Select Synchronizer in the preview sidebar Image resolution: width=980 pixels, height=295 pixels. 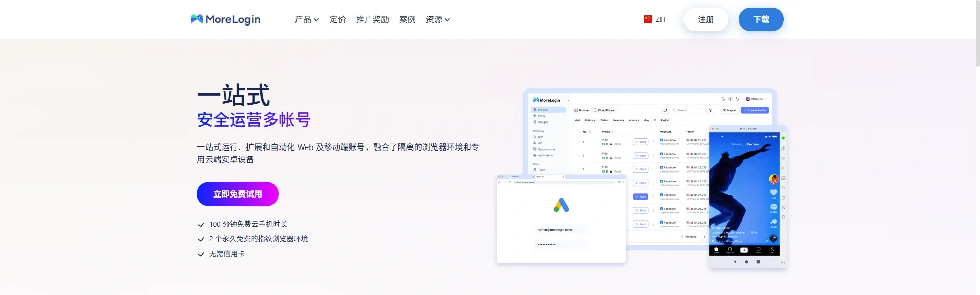(544, 149)
